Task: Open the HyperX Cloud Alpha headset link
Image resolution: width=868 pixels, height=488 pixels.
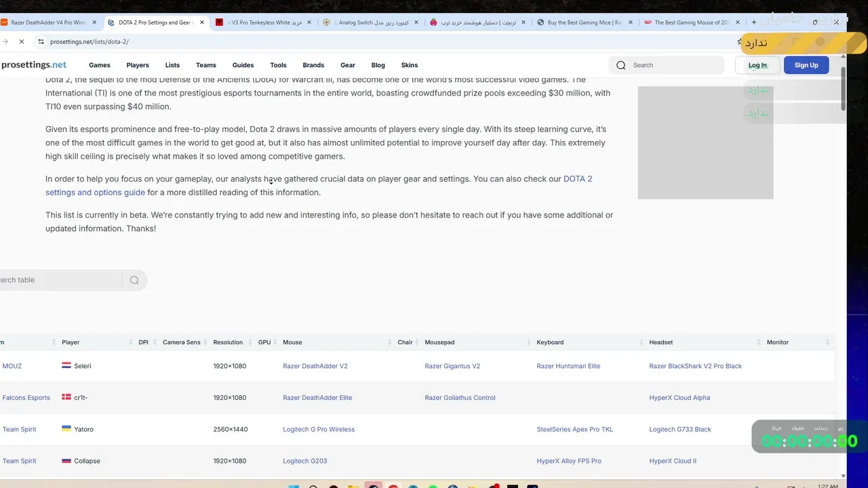Action: click(x=679, y=398)
